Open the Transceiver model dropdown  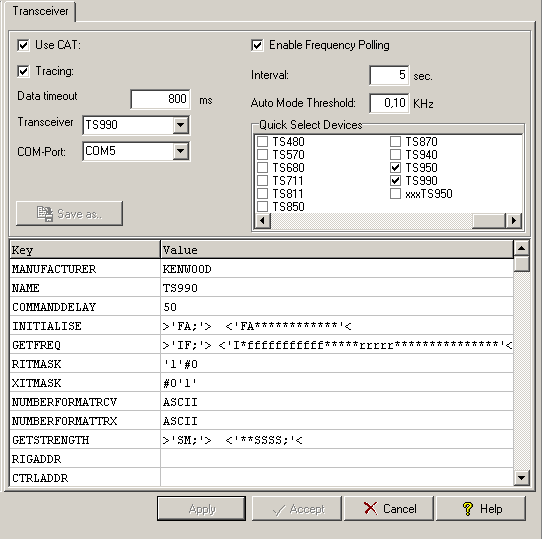(x=181, y=125)
